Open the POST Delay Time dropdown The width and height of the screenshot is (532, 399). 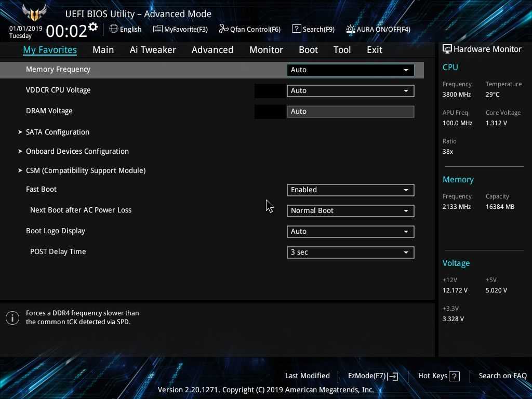(x=350, y=252)
